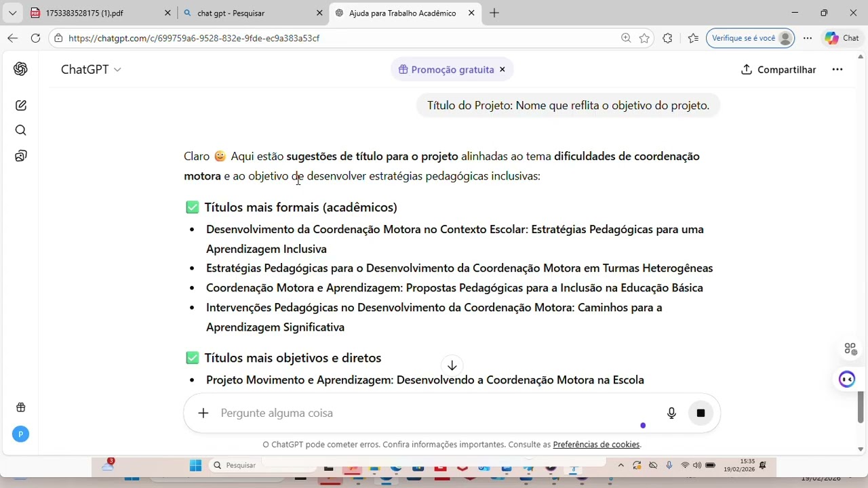Screen dimensions: 868x488
Task: Go back with the browser back arrow
Action: point(12,38)
